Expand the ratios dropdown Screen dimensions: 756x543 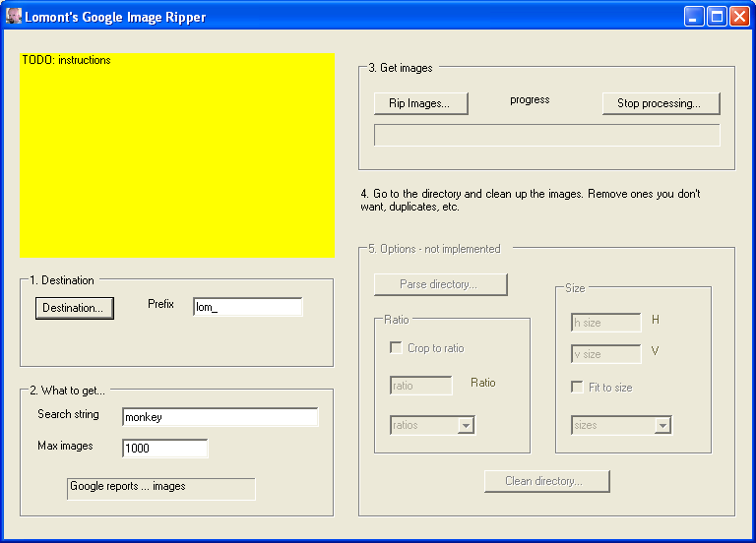466,426
